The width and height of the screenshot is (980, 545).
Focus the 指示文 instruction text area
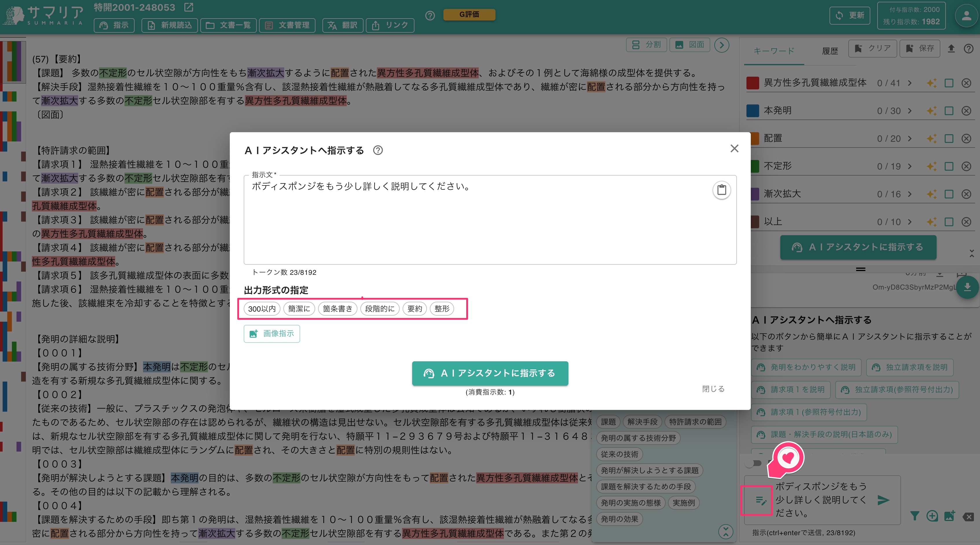tap(490, 220)
